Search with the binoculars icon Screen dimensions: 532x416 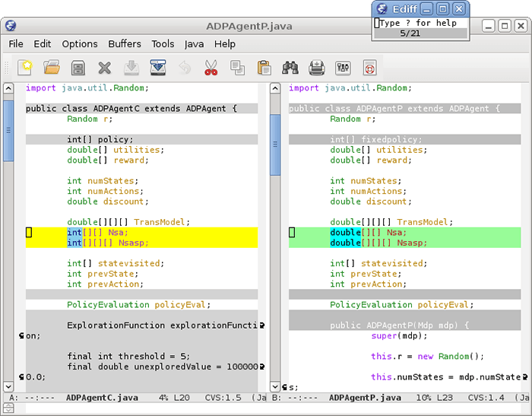point(290,68)
